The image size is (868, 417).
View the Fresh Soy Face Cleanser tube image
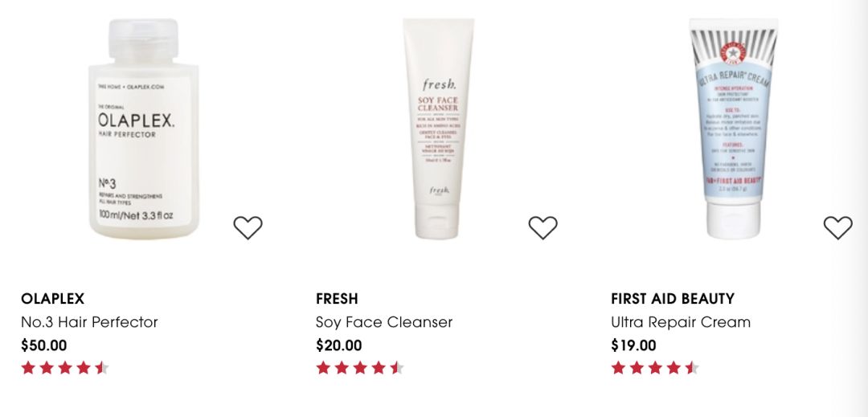(439, 129)
